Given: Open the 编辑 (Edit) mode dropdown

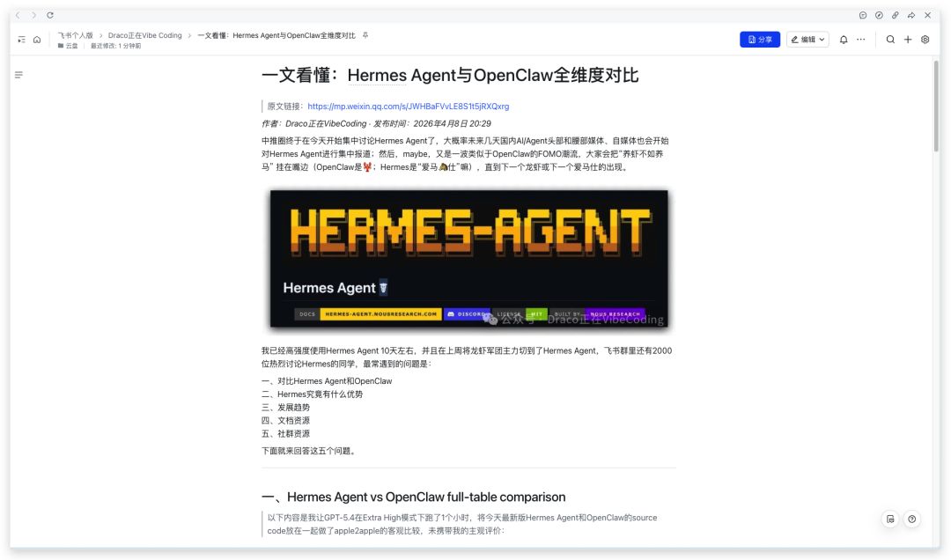Looking at the screenshot, I should [x=807, y=39].
